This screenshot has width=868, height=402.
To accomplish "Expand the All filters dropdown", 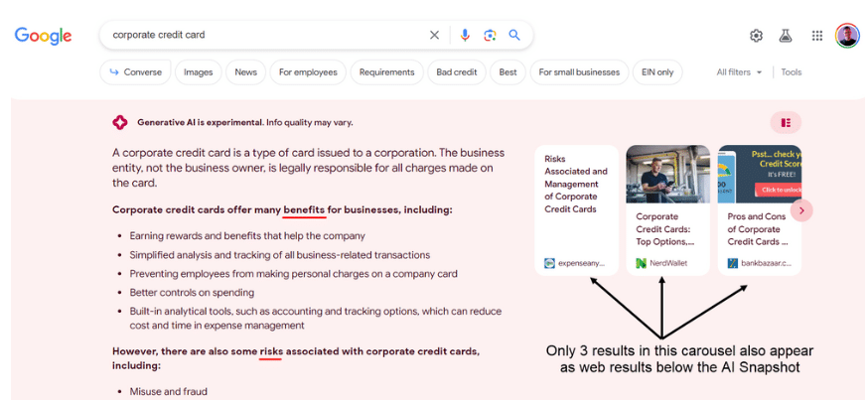I will (739, 72).
